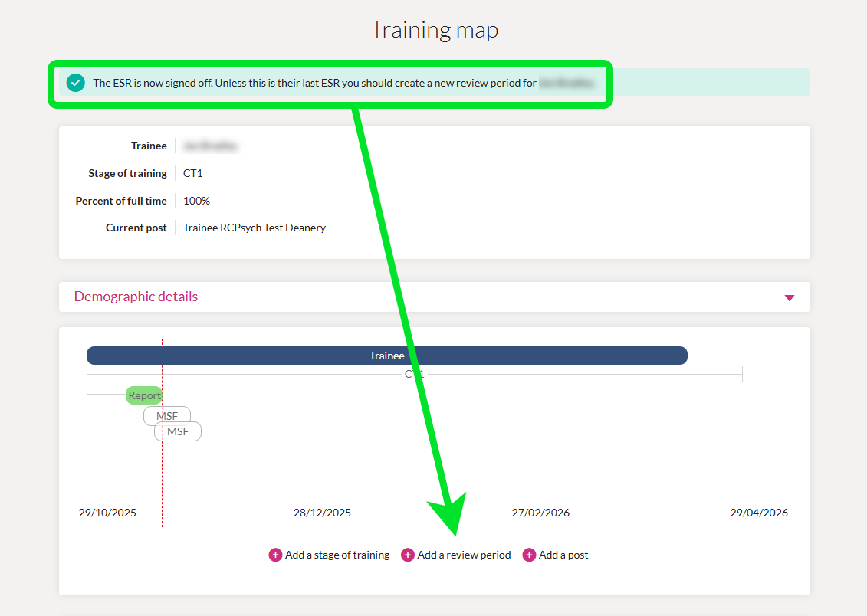Screen dimensions: 867x616
Task: Click the 29/04/2026 date label
Action: pyautogui.click(x=759, y=513)
